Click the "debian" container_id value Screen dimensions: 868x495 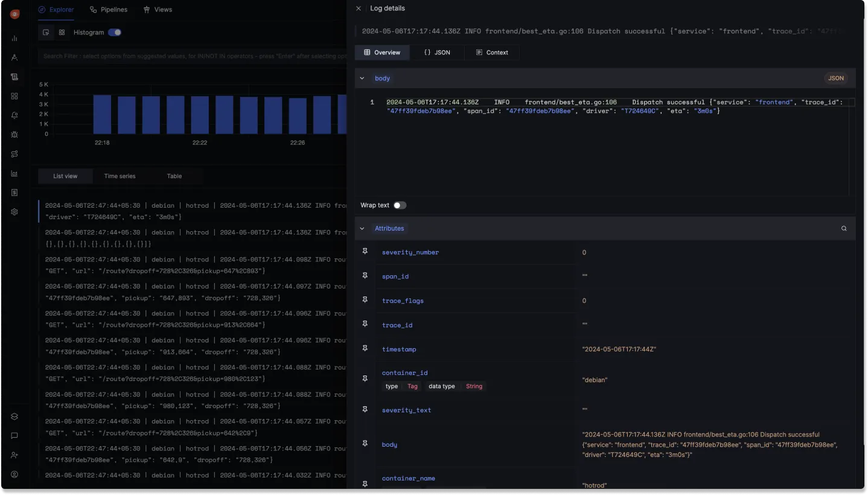click(x=595, y=380)
